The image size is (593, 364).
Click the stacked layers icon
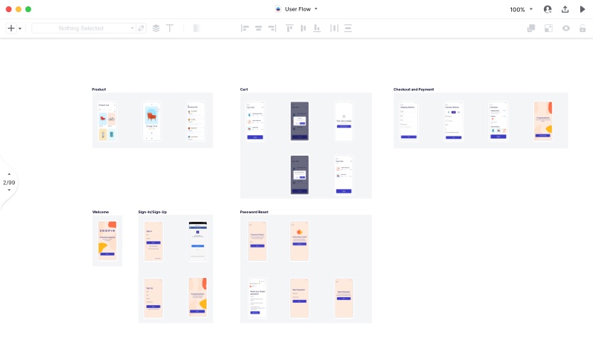coord(156,28)
